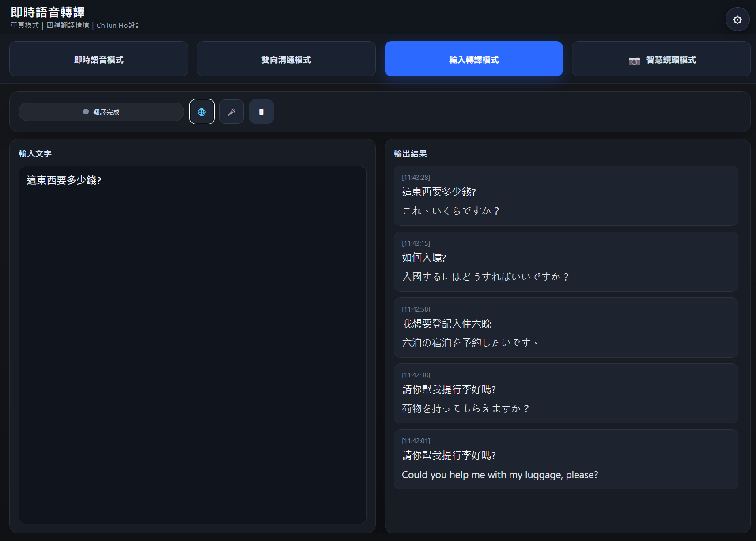
Task: Open settings with the gear icon
Action: coord(737,19)
